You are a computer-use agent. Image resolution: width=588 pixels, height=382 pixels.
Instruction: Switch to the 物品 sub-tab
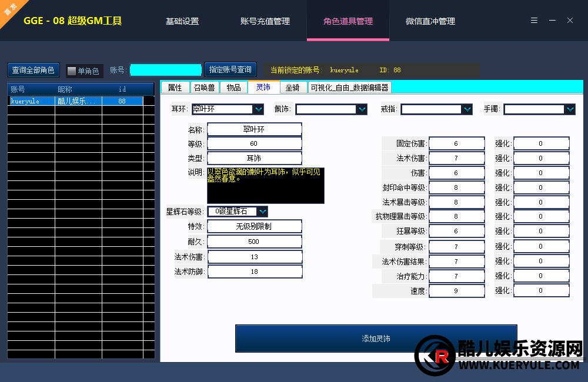click(233, 88)
